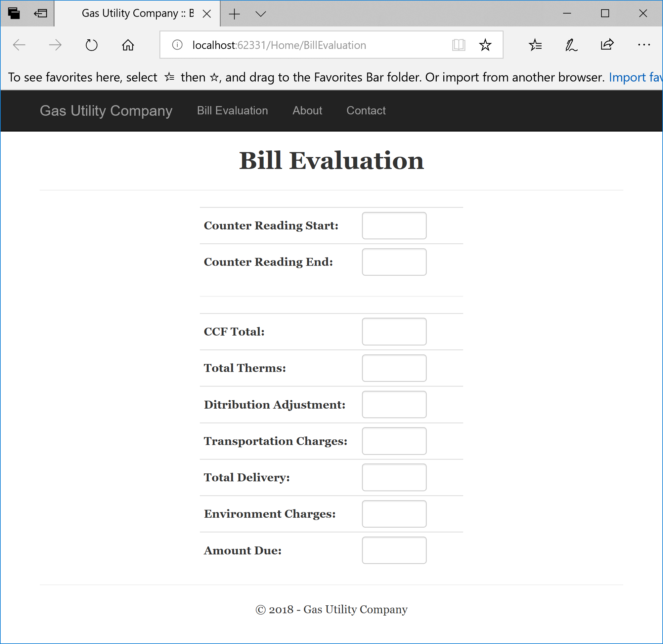Viewport: 663px width, 644px height.
Task: Focus the Amount Due field
Action: tap(394, 551)
